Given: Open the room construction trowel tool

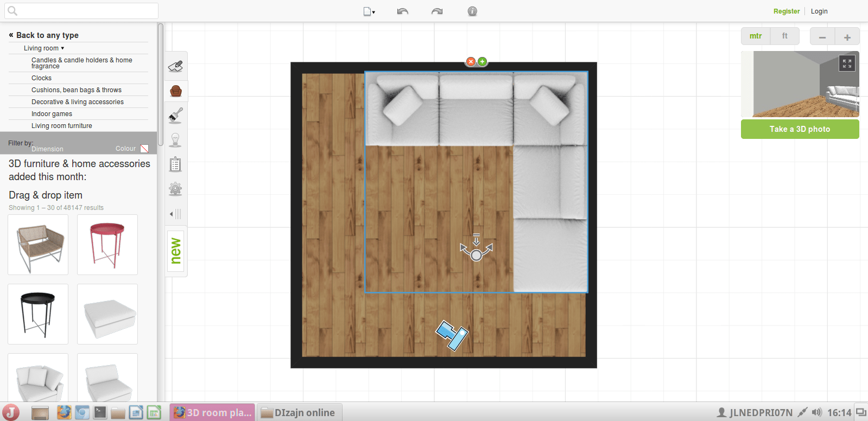Looking at the screenshot, I should (175, 66).
